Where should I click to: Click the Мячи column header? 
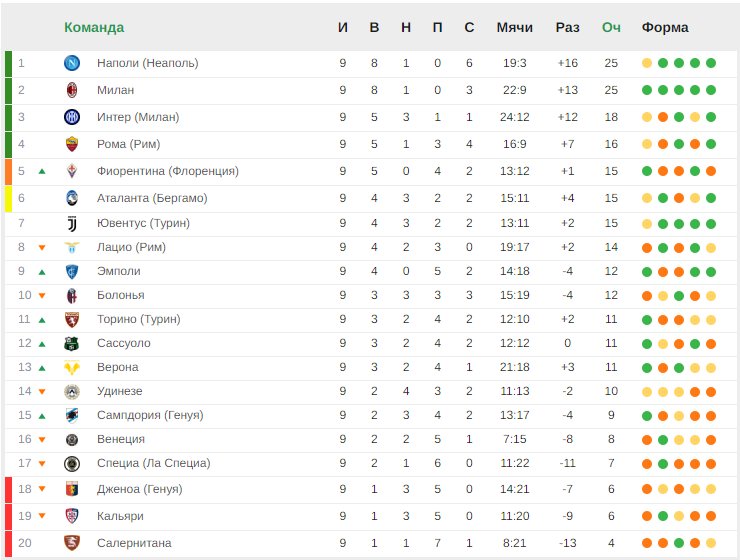tap(514, 27)
